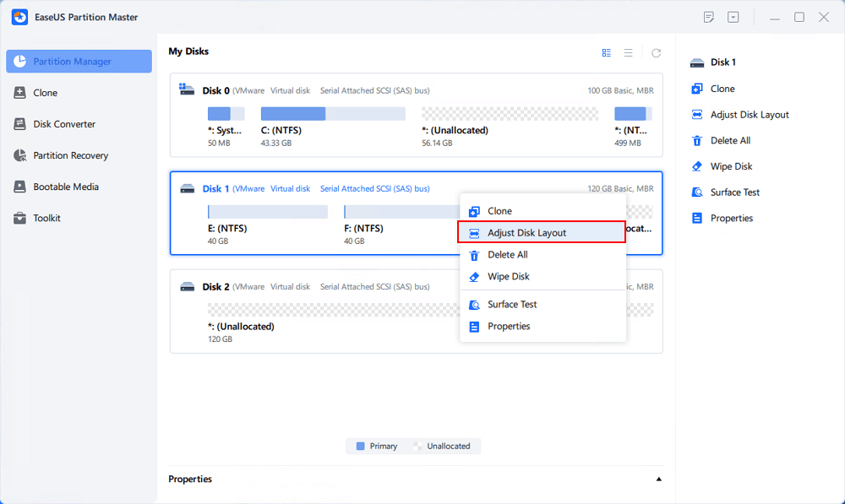The height and width of the screenshot is (504, 845).
Task: Go to Partition Recovery
Action: point(71,155)
